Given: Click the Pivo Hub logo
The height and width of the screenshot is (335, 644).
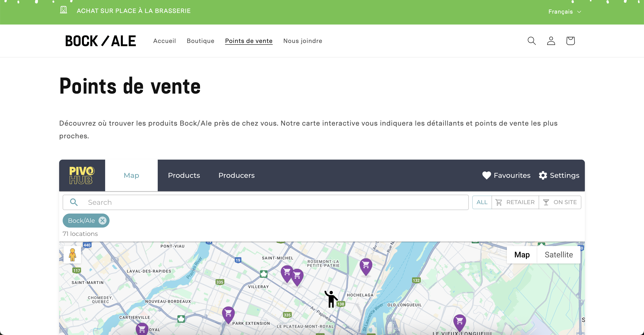Looking at the screenshot, I should click(82, 175).
